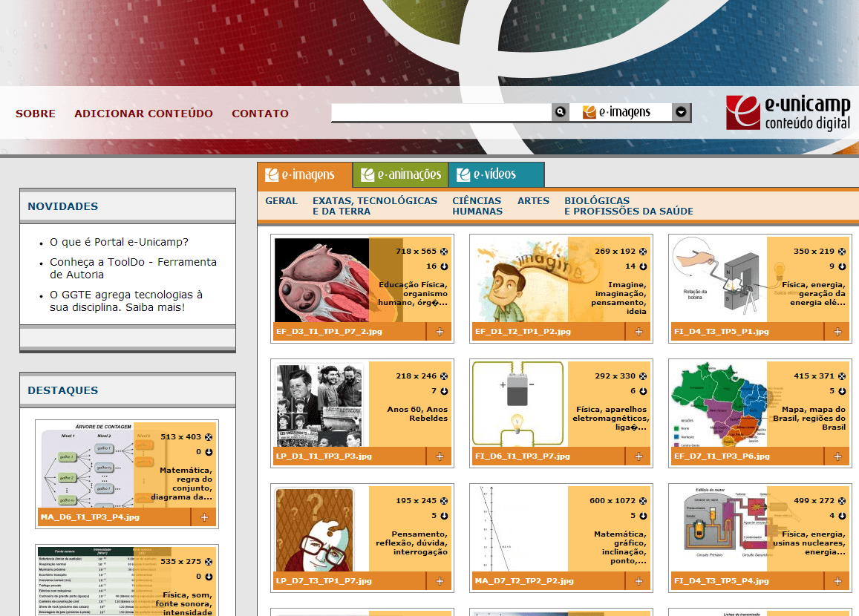Expand plus button for EF_D7_T1_TP3_P6.jpg
Viewport: 859px width, 616px height.
click(x=837, y=456)
